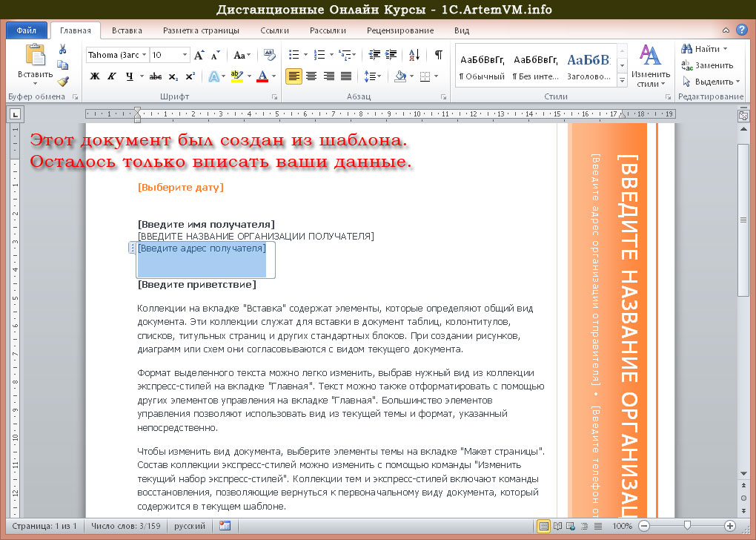756x540 pixels.
Task: Minimize the ribbon with caret icon
Action: coord(726,30)
